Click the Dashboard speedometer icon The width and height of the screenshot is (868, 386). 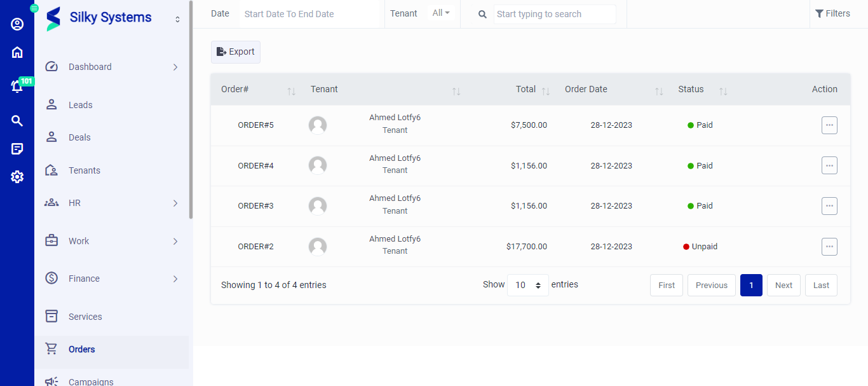[51, 67]
